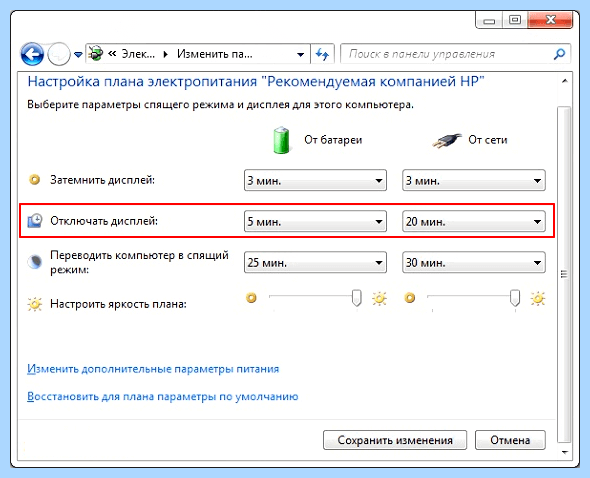The image size is (590, 478).
Task: Click the disabled Forward navigation button
Action: click(59, 54)
